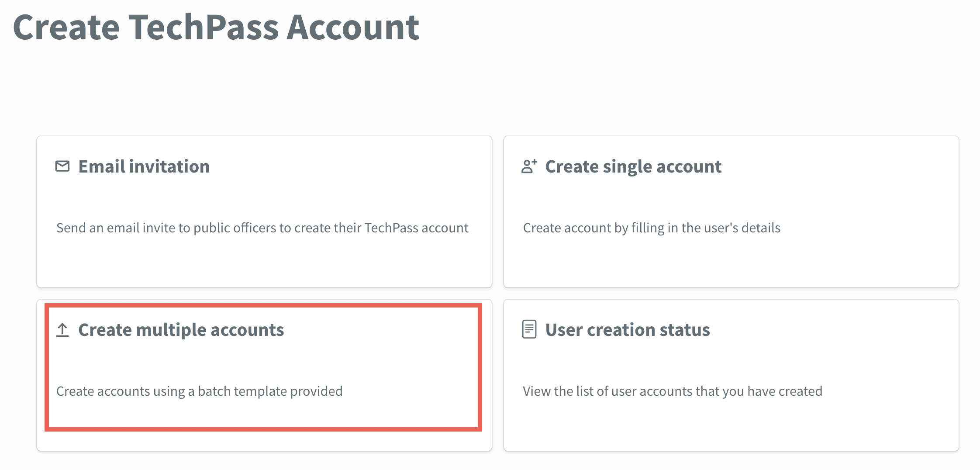The height and width of the screenshot is (470, 980).
Task: Click the upload arrow icon for multiple accounts
Action: click(x=62, y=330)
